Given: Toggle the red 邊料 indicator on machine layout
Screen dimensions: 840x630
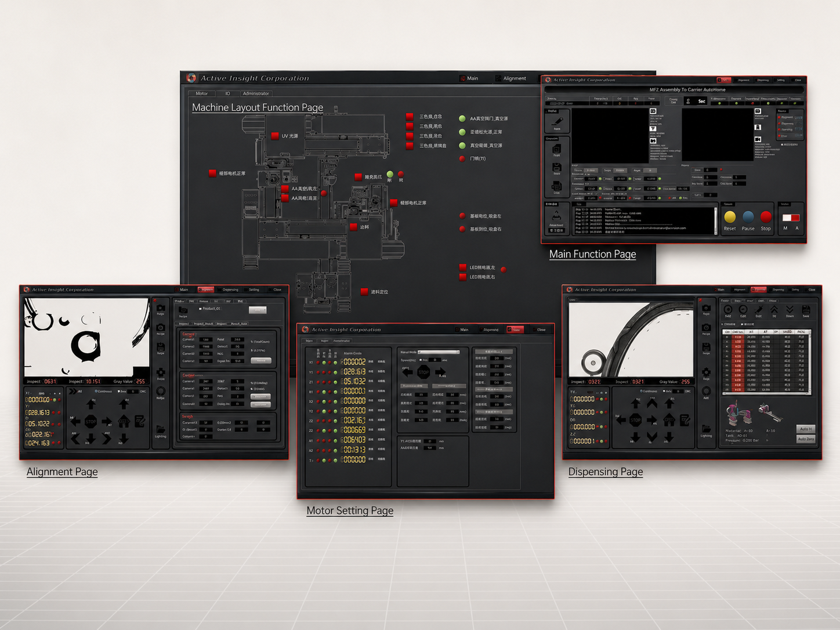Looking at the screenshot, I should [353, 227].
